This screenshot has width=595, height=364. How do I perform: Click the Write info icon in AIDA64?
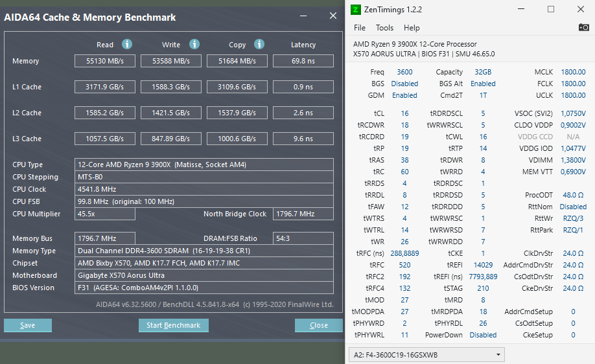click(x=194, y=44)
